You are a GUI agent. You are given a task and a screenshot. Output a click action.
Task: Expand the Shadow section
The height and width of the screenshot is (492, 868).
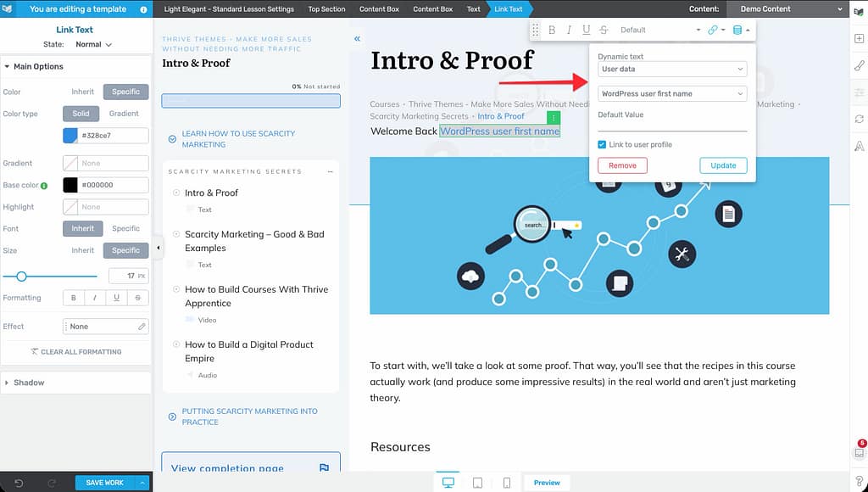[29, 383]
